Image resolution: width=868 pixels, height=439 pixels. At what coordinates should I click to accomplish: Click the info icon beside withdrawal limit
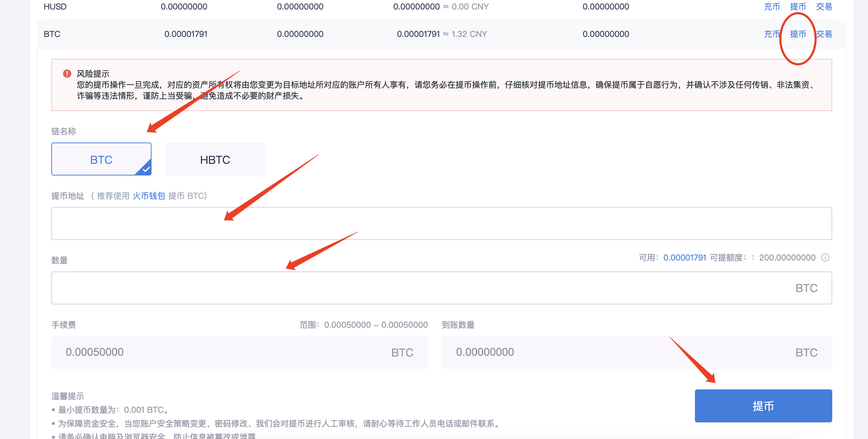pyautogui.click(x=825, y=258)
